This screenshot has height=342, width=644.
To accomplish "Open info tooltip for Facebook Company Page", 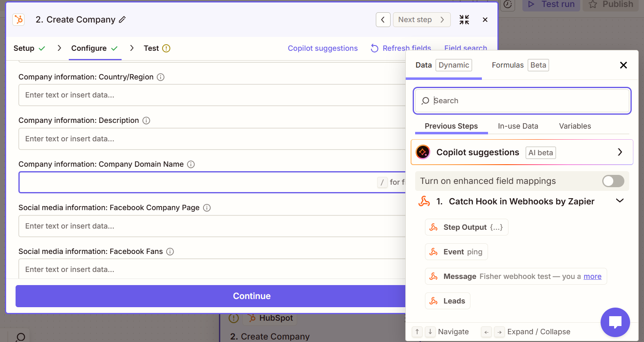I will pos(207,208).
